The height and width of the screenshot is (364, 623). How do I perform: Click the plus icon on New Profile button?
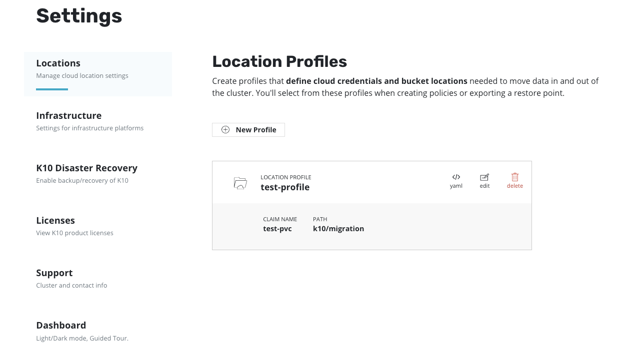[x=226, y=129]
